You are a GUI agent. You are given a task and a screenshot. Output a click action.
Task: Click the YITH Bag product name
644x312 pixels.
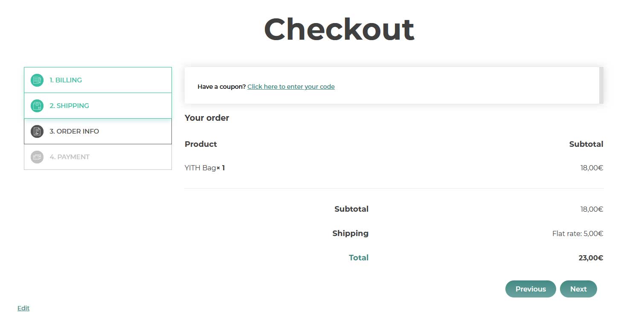(x=200, y=168)
